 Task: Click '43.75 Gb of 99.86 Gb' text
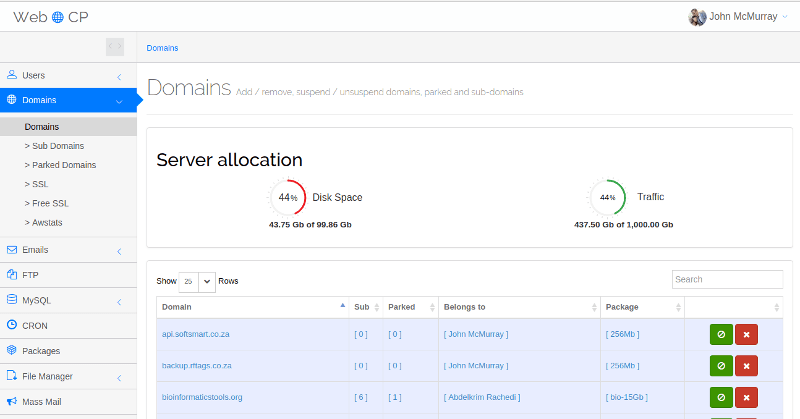(x=310, y=225)
